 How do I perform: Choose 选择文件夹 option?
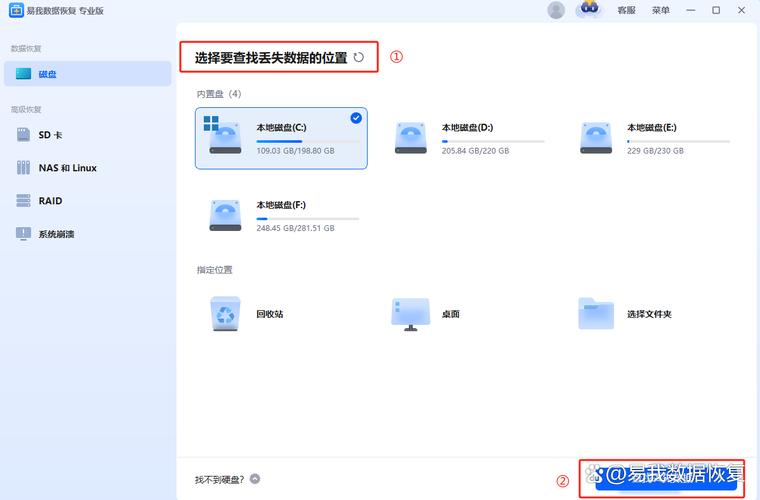point(652,314)
